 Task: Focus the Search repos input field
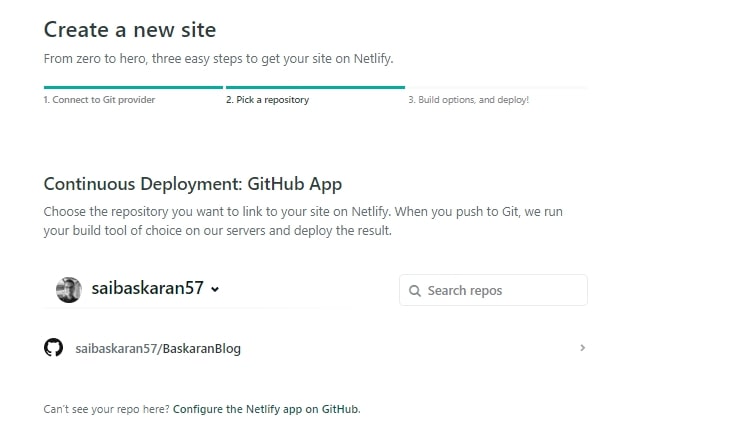pyautogui.click(x=493, y=290)
